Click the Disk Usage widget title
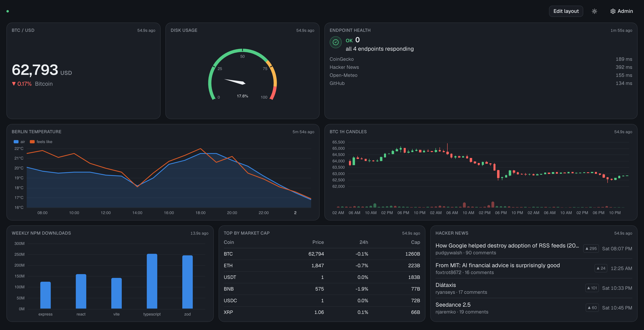Image resolution: width=644 pixels, height=330 pixels. (x=184, y=30)
